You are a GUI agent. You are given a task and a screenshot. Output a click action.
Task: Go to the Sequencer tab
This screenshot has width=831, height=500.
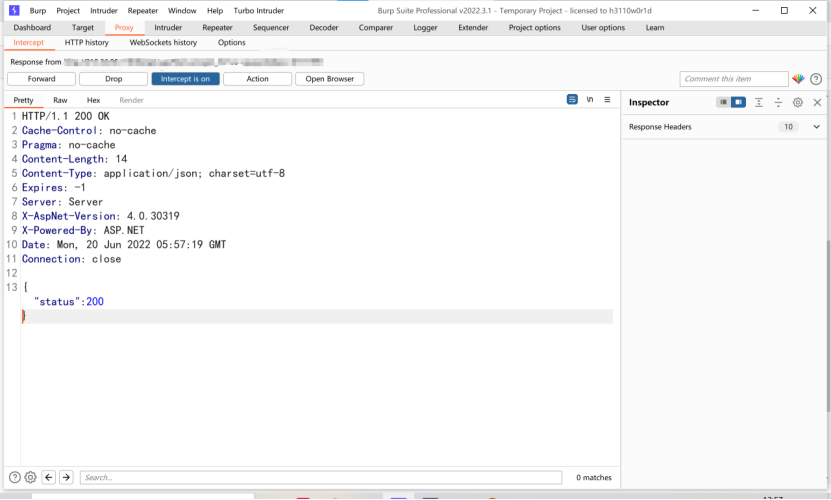[271, 28]
